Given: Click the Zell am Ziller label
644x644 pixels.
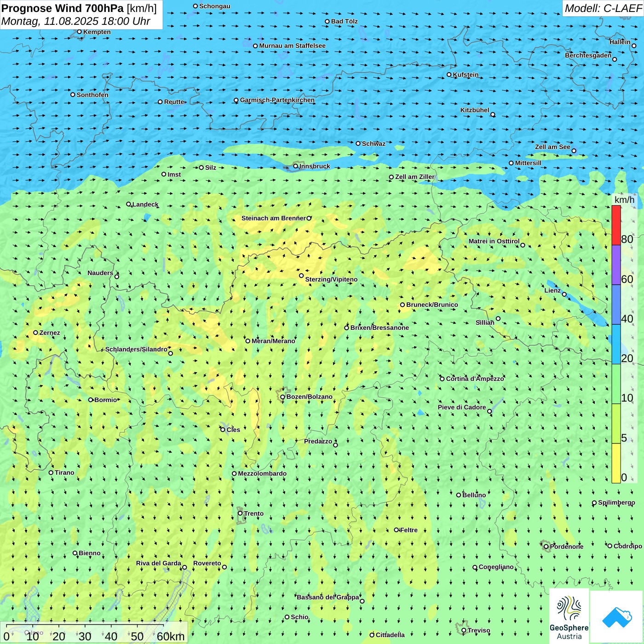Looking at the screenshot, I should [414, 177].
